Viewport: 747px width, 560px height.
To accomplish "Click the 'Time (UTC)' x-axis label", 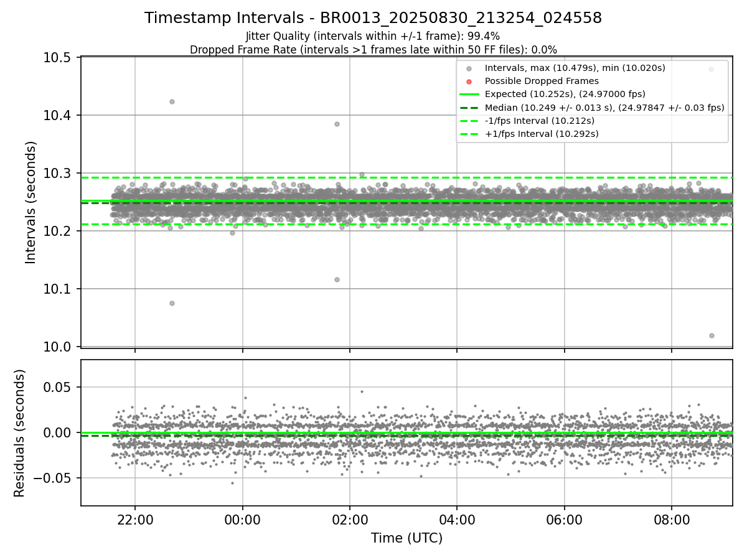I will [x=406, y=538].
